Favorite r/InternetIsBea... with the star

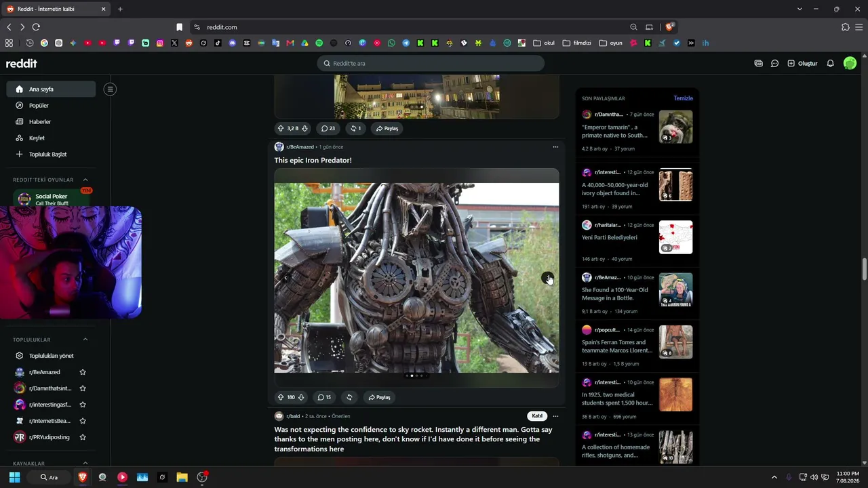tap(83, 421)
